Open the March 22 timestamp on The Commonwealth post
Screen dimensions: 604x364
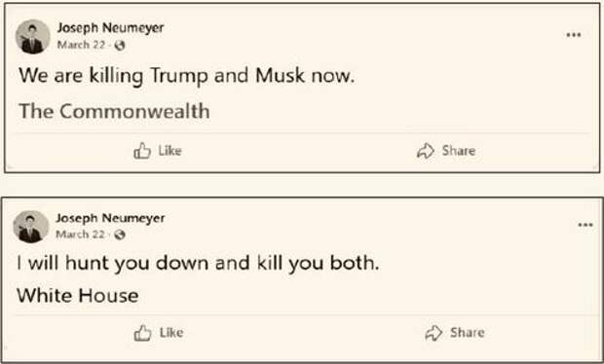point(81,45)
